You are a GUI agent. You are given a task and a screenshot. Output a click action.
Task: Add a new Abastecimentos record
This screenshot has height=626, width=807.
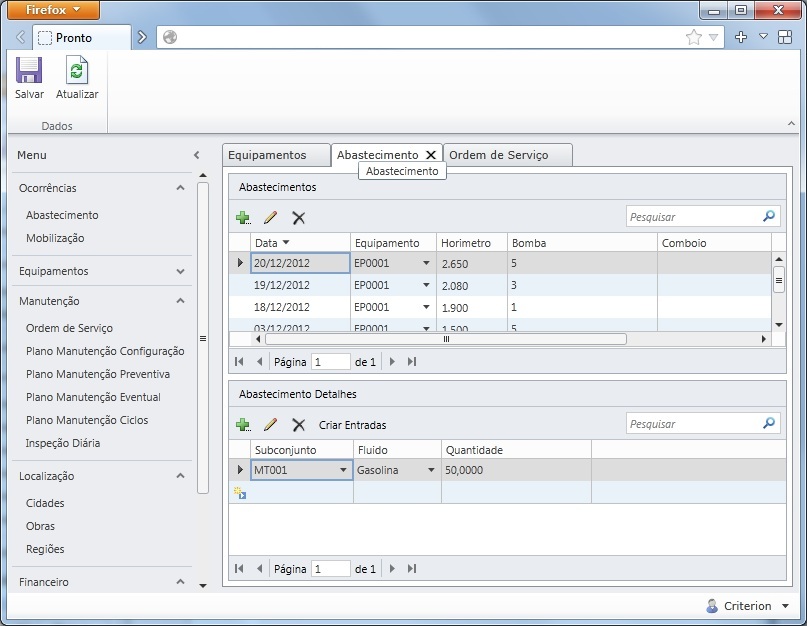(243, 218)
